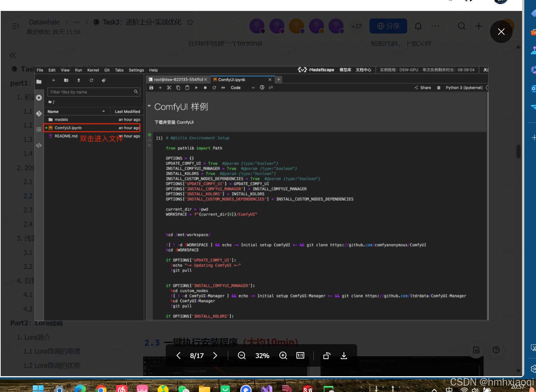This screenshot has width=536, height=392.
Task: Click the new folder icon in file browser
Action: (x=66, y=80)
